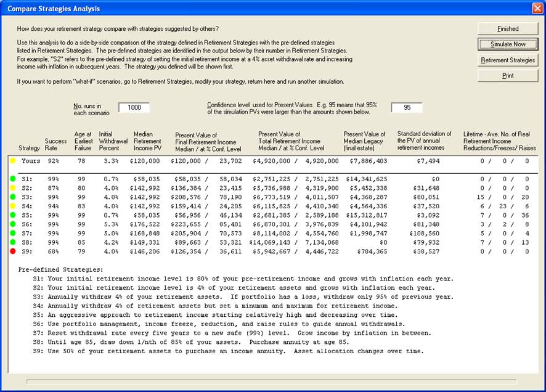Click the green status dot for S5

(x=13, y=215)
